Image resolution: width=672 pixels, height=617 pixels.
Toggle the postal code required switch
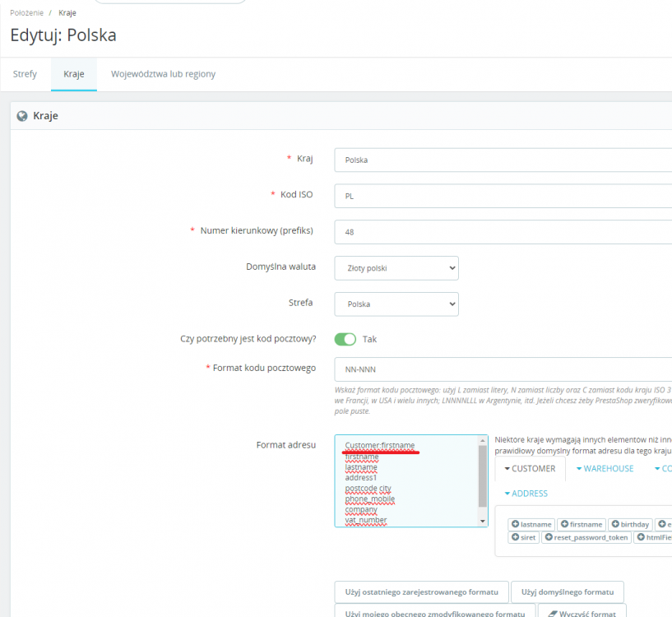pyautogui.click(x=345, y=339)
